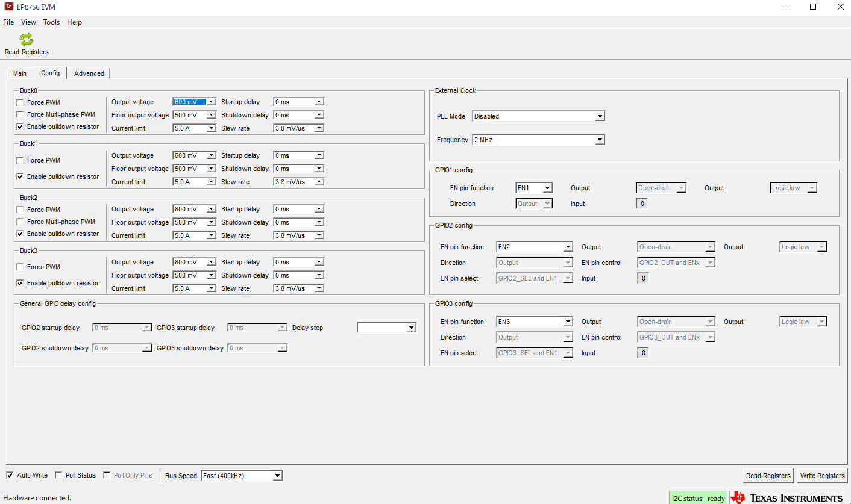Open the PLL Mode dropdown
Screen dimensions: 851x504
[x=538, y=116]
